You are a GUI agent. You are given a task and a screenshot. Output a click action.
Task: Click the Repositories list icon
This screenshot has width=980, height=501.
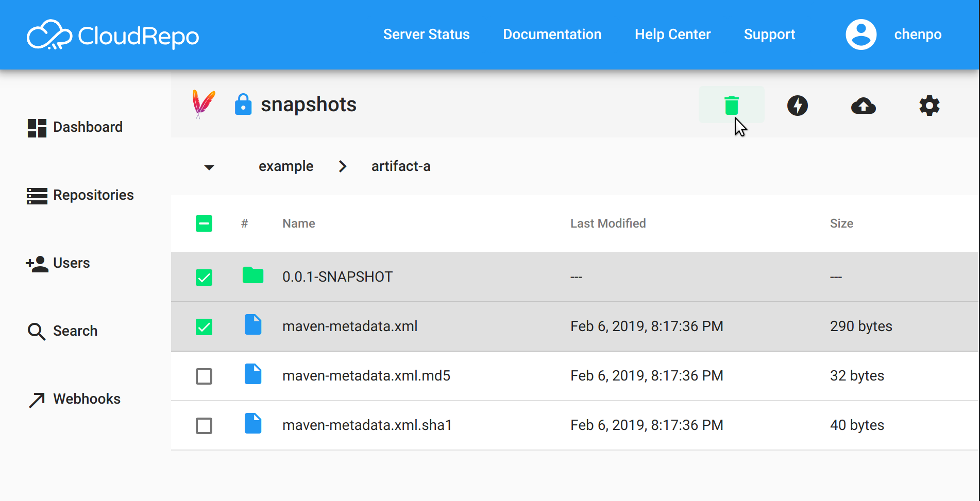point(37,196)
